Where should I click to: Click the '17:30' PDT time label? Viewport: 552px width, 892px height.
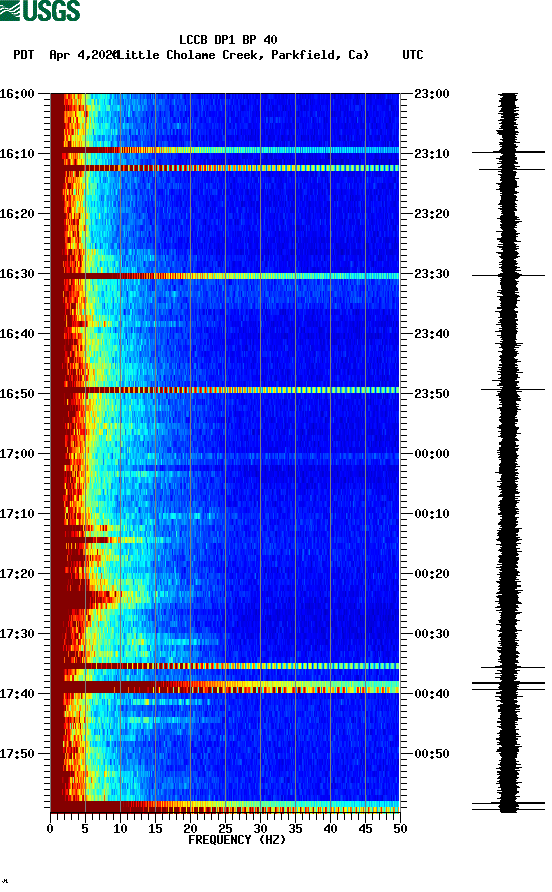17,634
